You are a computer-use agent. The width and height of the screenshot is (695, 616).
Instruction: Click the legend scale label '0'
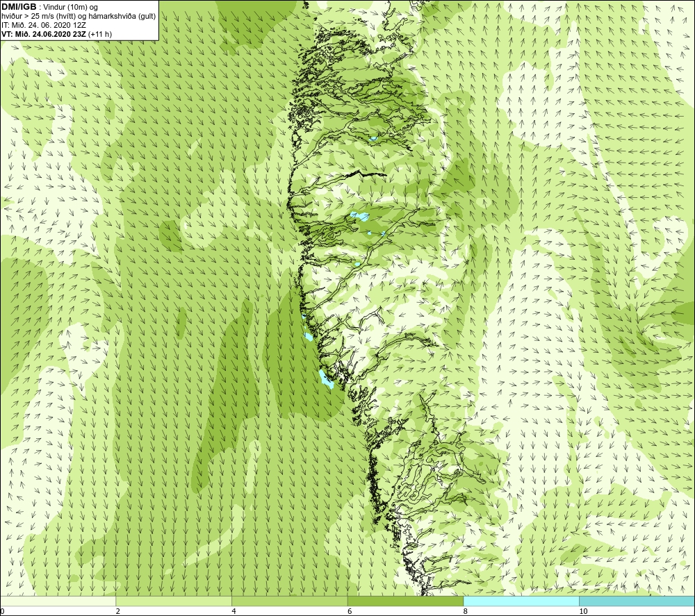point(2,612)
